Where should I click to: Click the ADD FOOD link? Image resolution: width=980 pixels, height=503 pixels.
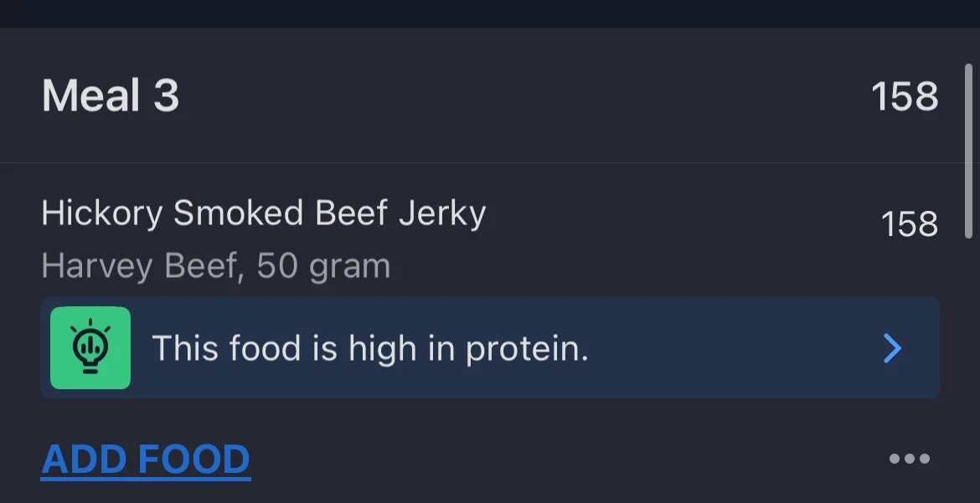[146, 459]
